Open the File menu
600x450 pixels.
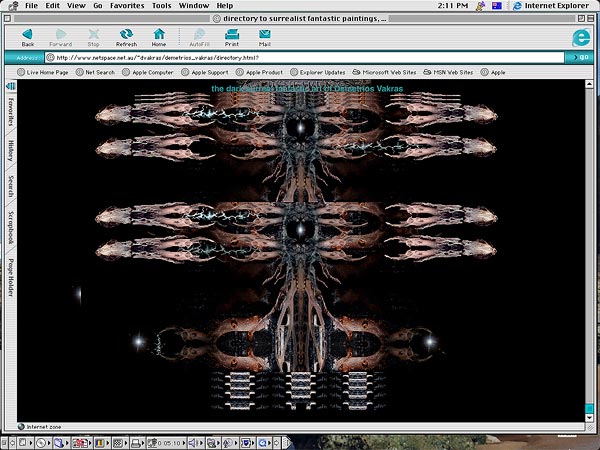tap(31, 6)
